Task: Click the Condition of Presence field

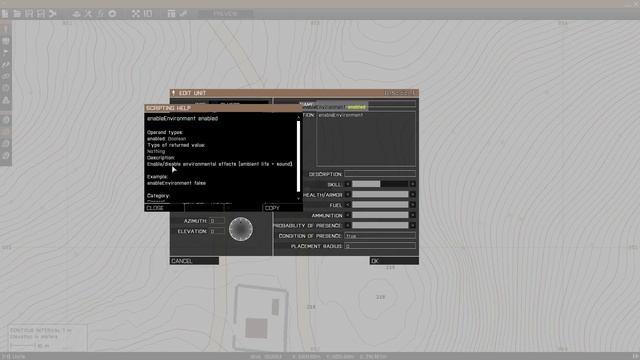Action: [x=380, y=236]
